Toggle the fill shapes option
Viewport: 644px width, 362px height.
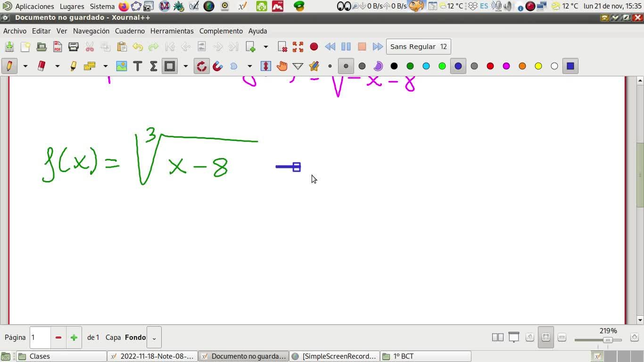point(378,66)
